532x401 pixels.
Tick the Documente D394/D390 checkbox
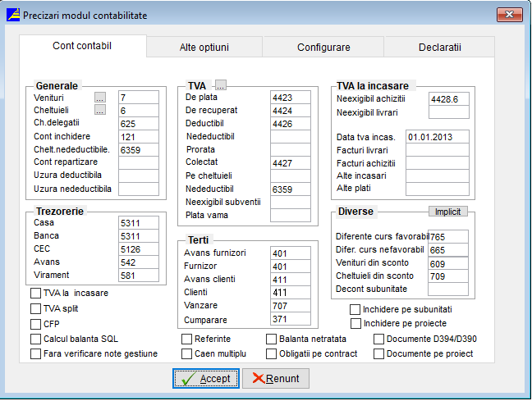[x=379, y=339]
